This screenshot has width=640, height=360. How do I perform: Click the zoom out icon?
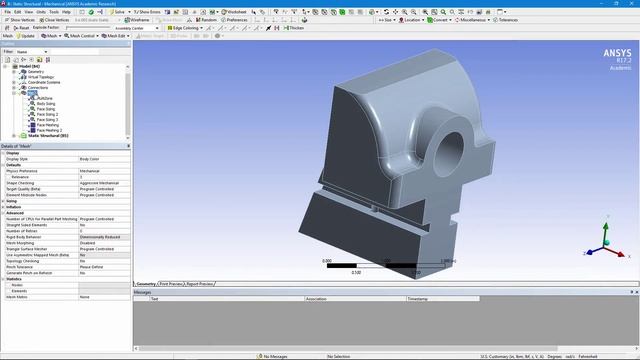pos(413,12)
